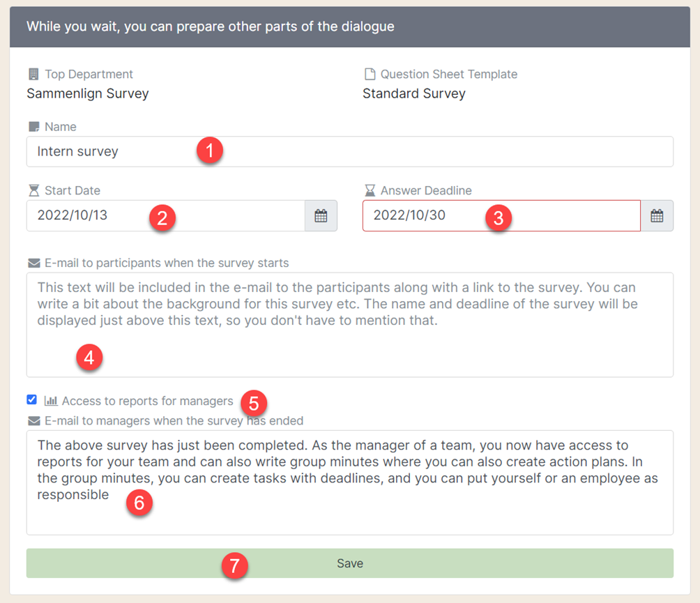Click the building icon beside Top Department

[x=33, y=74]
